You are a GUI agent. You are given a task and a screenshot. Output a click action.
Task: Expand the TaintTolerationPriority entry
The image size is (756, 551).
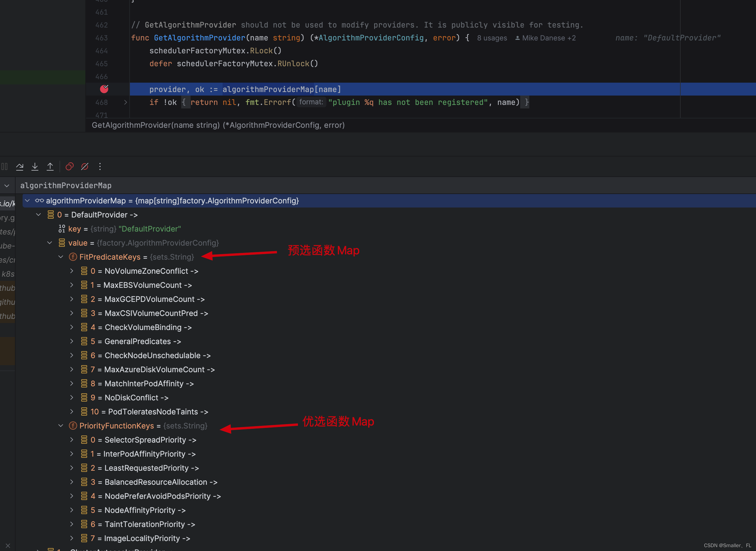coord(72,524)
